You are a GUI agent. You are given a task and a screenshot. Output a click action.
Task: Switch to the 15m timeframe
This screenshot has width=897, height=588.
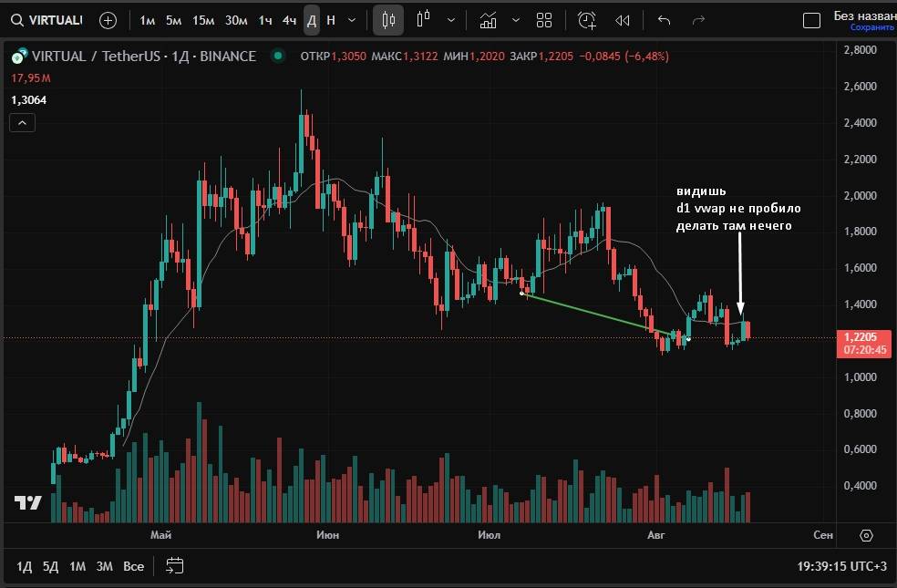coord(203,20)
